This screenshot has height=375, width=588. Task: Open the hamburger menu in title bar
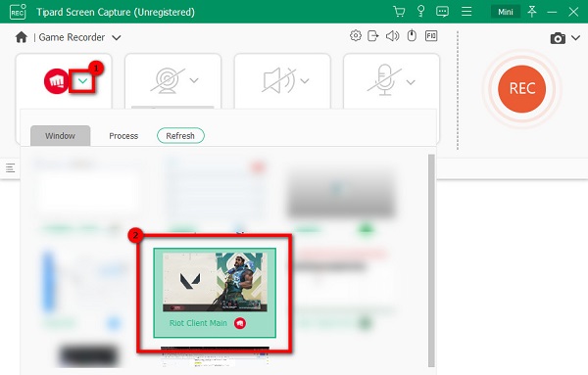[x=466, y=12]
